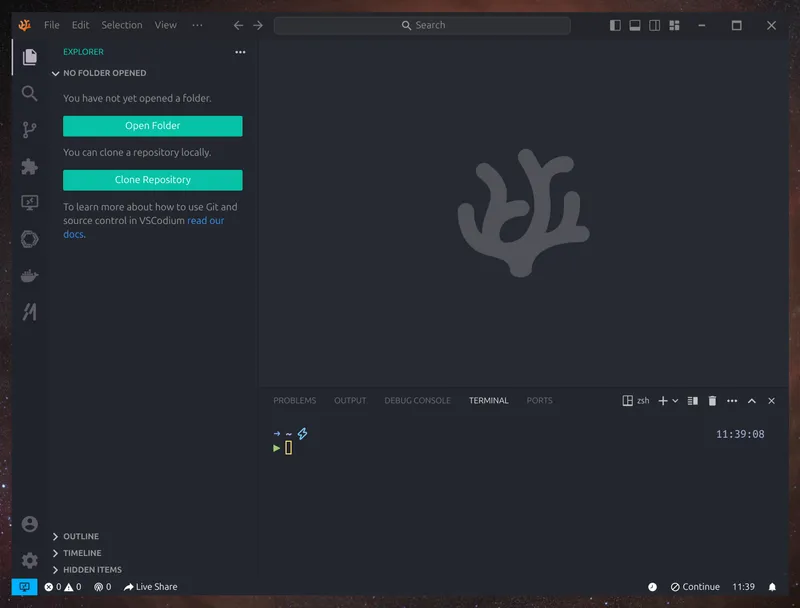Click the Search command center field

tap(422, 26)
